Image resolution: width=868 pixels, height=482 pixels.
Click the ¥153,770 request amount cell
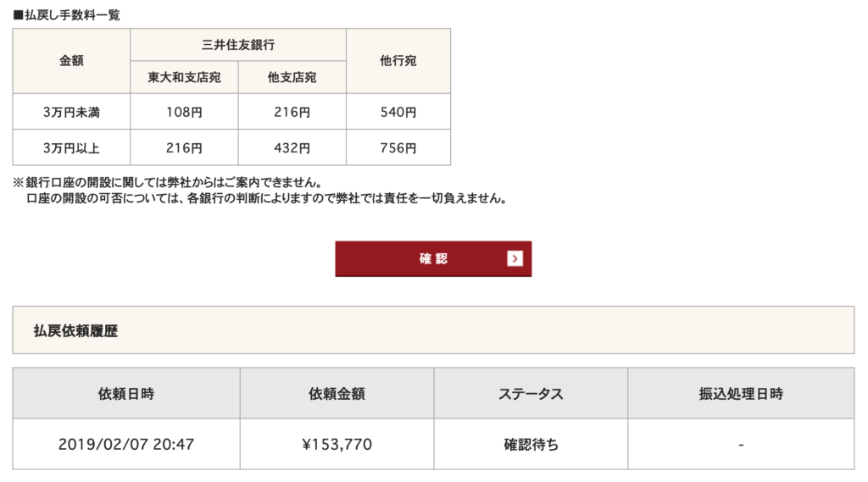click(x=337, y=445)
